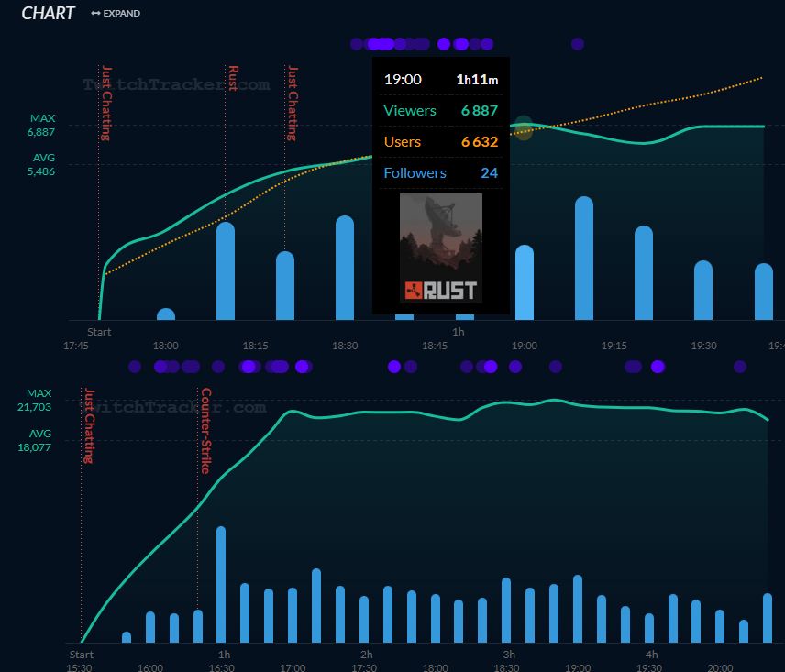
Task: Open the Rust game cover thumbnail in tooltip
Action: (x=441, y=248)
